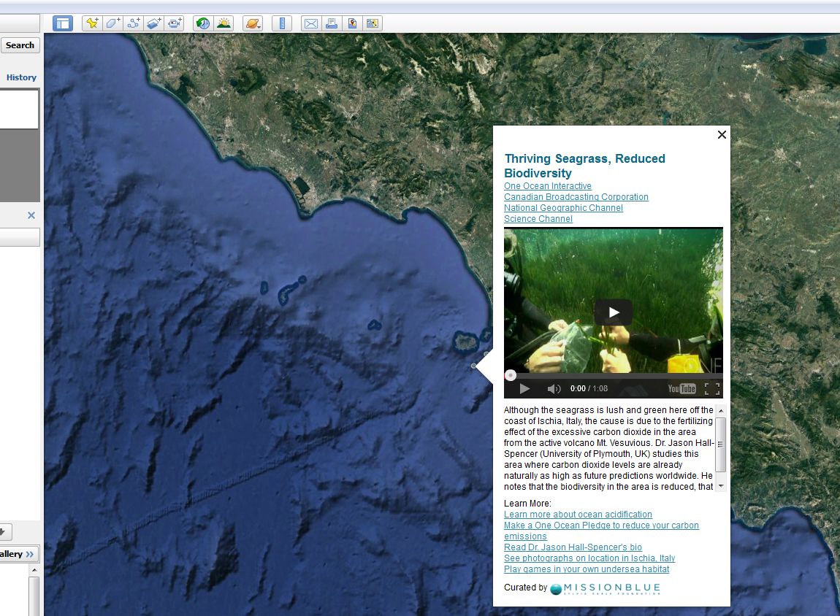The width and height of the screenshot is (840, 616).
Task: Select the Add Polygon tool
Action: point(112,23)
